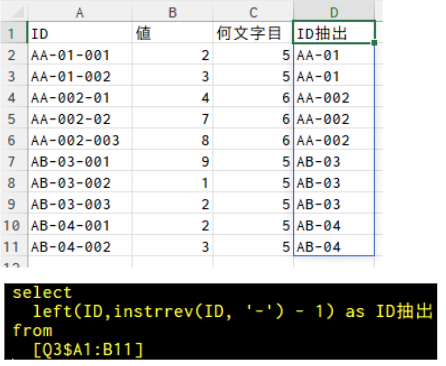Screen dimensions: 446x366
Task: Select cell D5 showing AA-002
Action: 334,119
